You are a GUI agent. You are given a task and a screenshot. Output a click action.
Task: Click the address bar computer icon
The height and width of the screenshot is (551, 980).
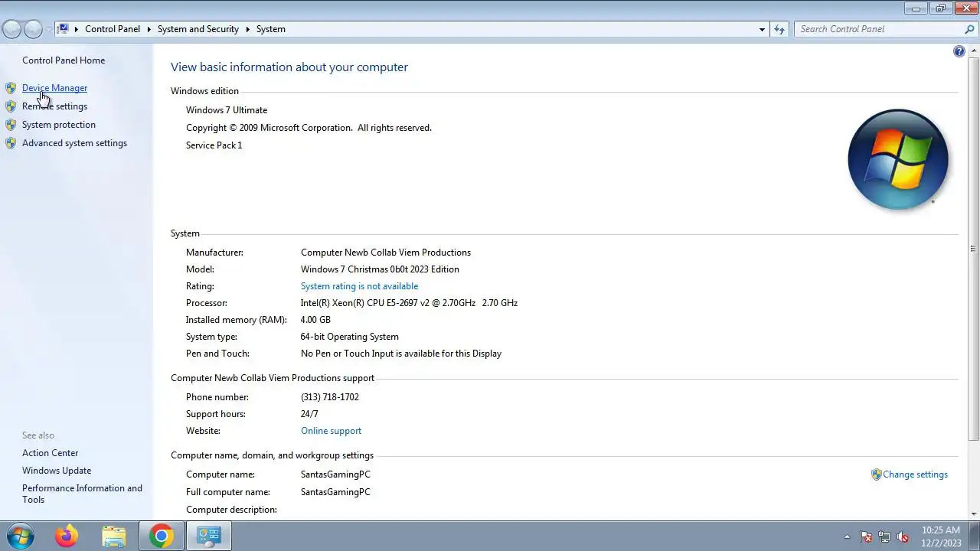[x=64, y=29]
